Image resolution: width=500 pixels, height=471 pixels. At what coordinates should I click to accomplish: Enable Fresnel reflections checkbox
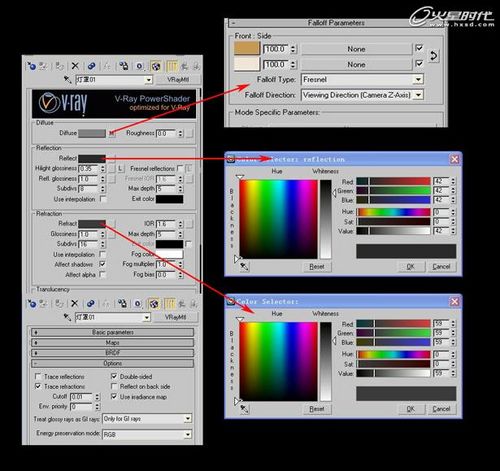[180, 168]
